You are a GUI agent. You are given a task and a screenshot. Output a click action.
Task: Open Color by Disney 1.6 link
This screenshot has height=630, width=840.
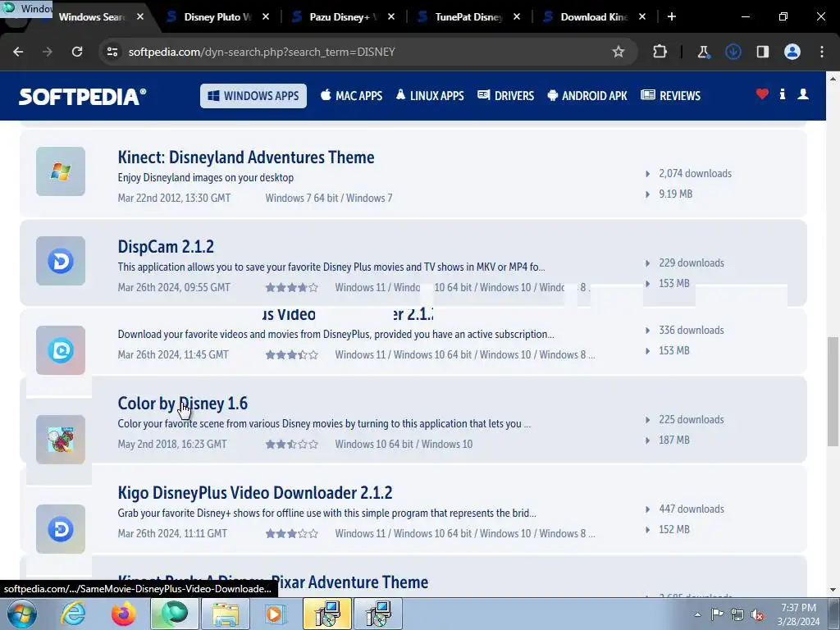click(183, 404)
